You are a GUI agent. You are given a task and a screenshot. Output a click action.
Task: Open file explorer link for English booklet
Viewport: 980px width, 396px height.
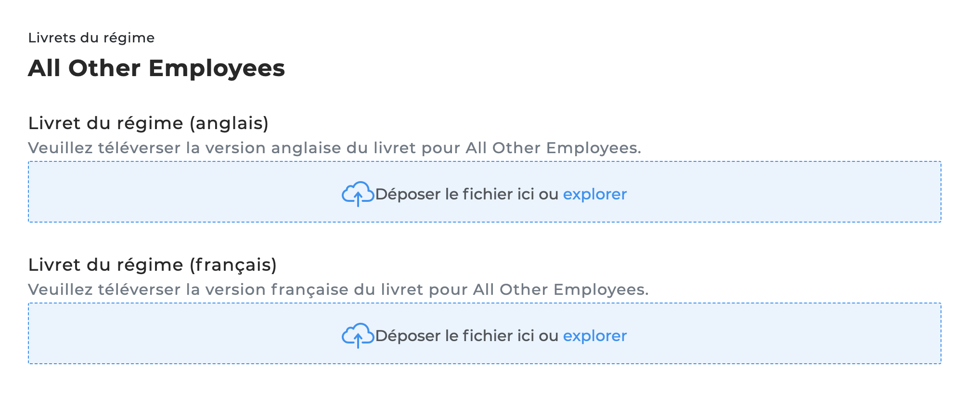click(595, 194)
